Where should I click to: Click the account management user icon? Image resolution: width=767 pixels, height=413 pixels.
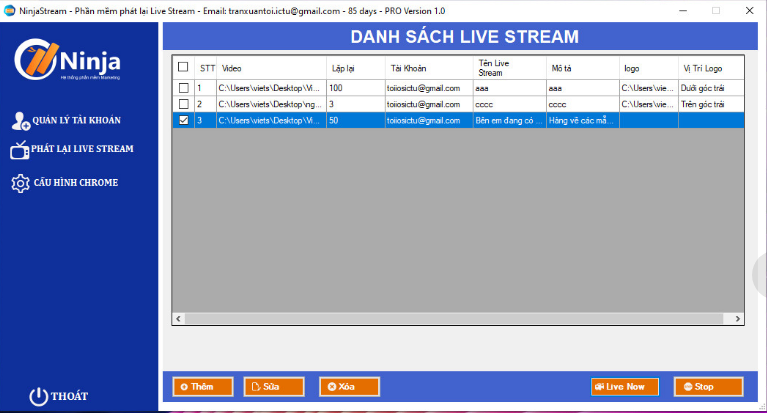tap(21, 121)
